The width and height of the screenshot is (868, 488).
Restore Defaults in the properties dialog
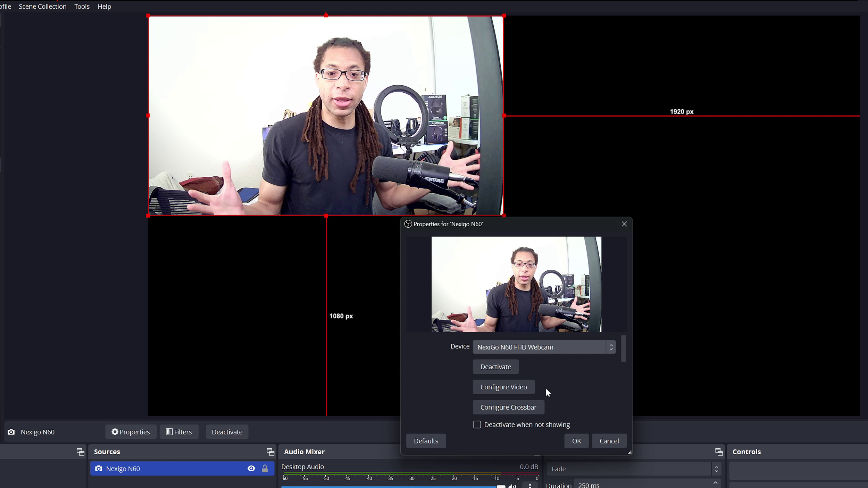426,440
